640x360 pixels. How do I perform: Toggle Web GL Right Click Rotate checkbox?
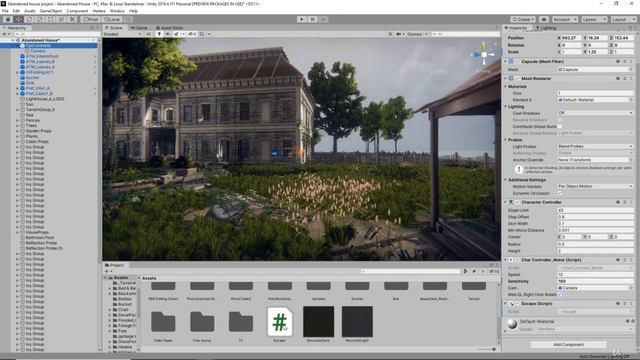(x=560, y=294)
